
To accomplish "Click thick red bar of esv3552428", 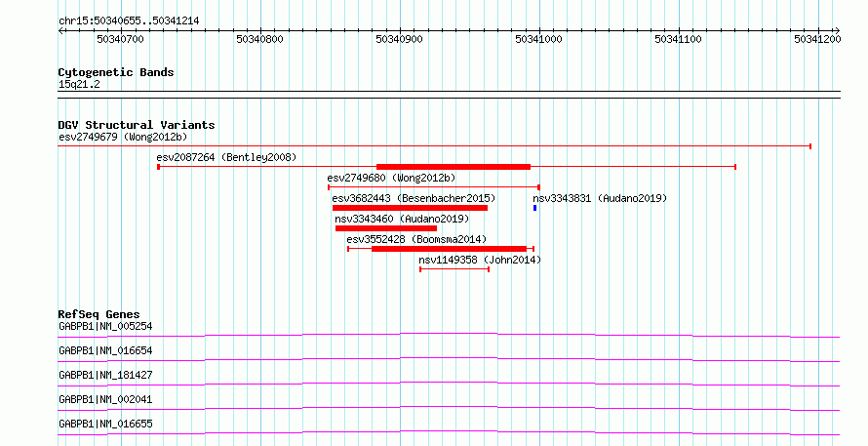I will [x=449, y=249].
